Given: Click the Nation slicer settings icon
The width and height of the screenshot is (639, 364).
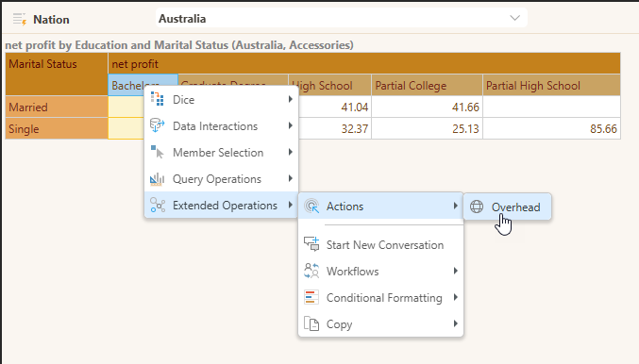Looking at the screenshot, I should point(19,19).
